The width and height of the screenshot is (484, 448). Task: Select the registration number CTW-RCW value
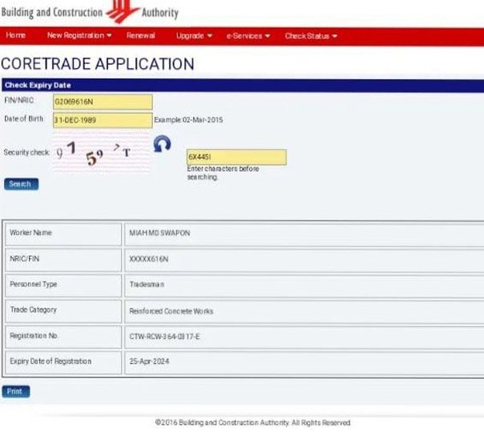164,337
